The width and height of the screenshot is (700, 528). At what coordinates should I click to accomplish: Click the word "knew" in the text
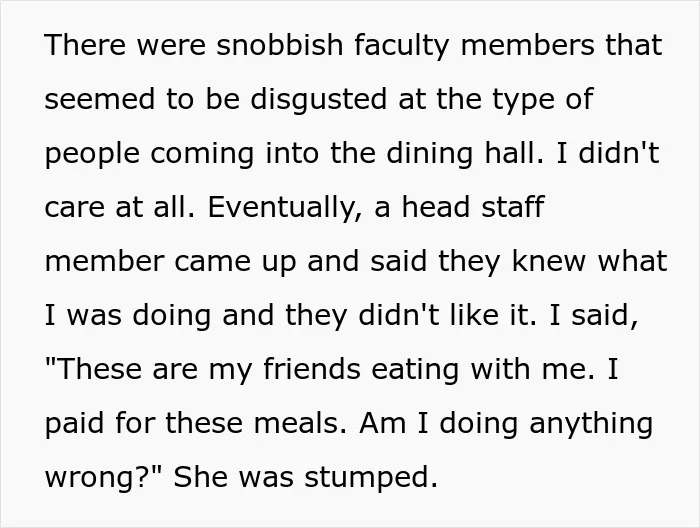(x=549, y=261)
